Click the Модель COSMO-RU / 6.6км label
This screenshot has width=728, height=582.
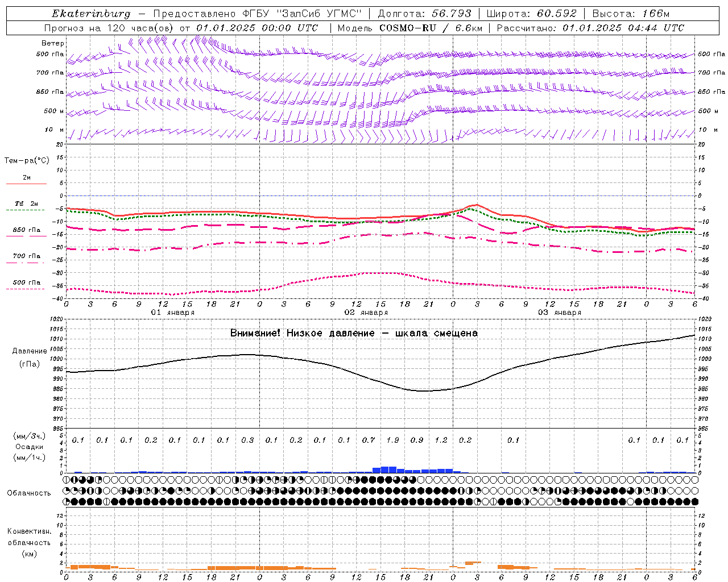409,28
